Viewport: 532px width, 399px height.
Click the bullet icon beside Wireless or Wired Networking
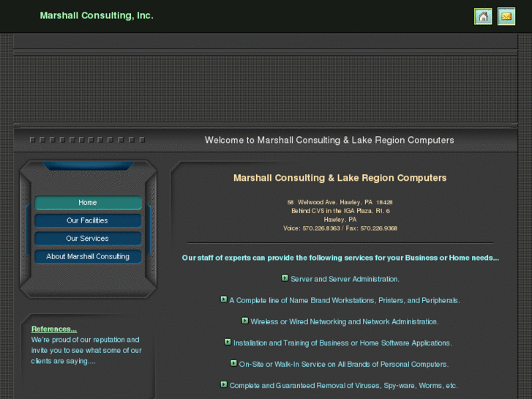(245, 321)
